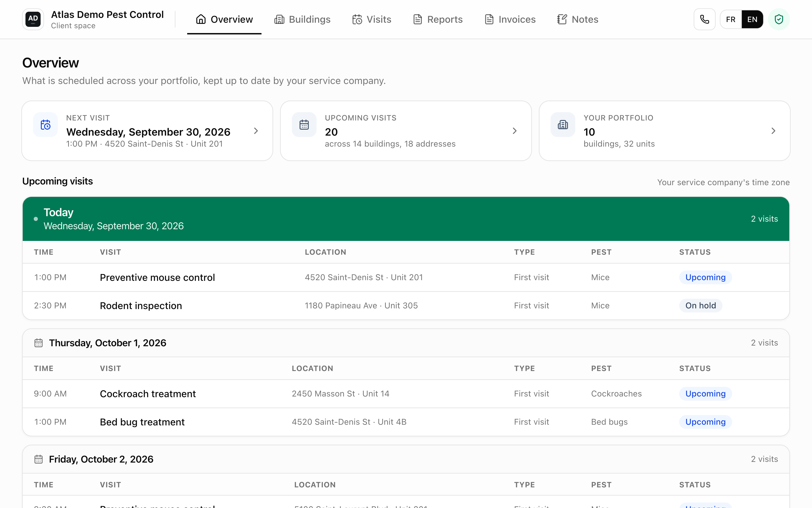Click the On hold status badge
The height and width of the screenshot is (508, 812).
(x=701, y=305)
